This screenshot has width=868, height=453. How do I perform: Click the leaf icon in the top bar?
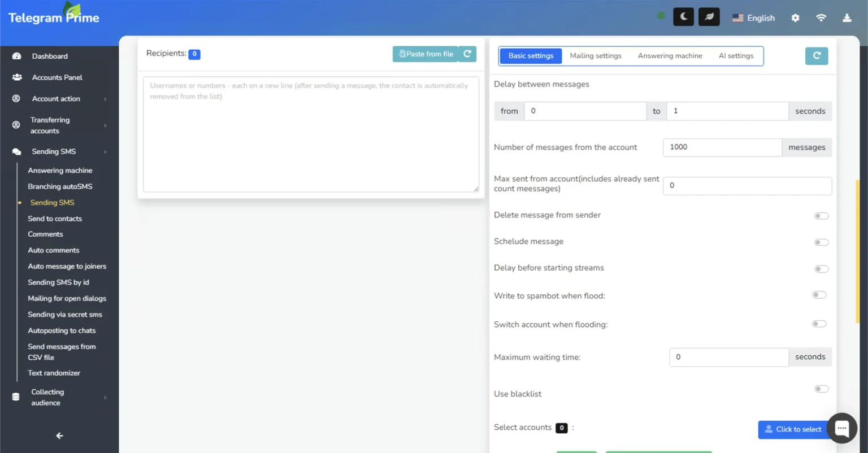[709, 17]
